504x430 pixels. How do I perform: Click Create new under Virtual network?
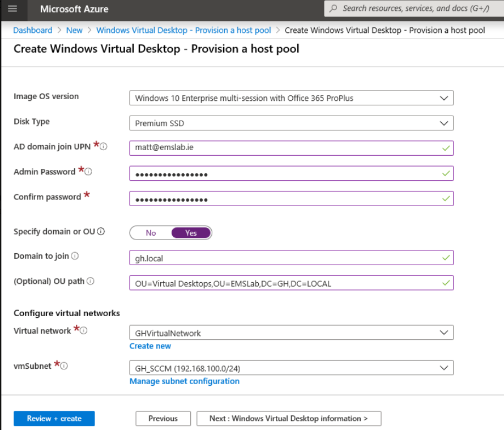(x=150, y=346)
